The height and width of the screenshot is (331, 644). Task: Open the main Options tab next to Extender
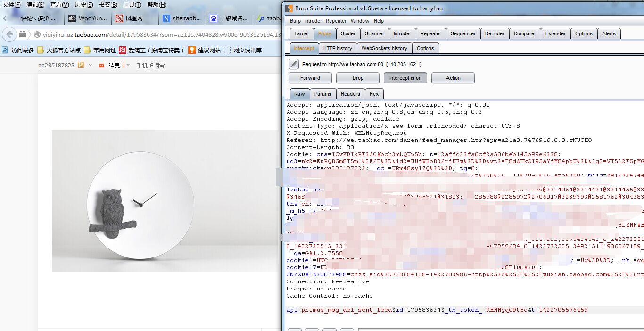click(x=584, y=33)
